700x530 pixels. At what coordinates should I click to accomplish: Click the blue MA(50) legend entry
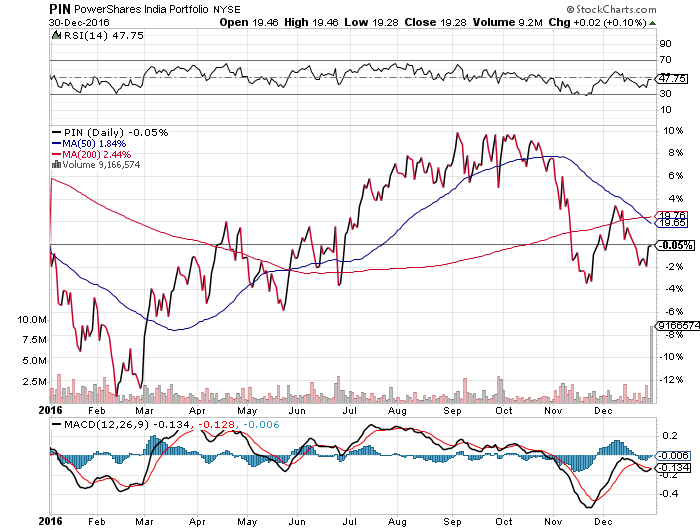(x=84, y=143)
